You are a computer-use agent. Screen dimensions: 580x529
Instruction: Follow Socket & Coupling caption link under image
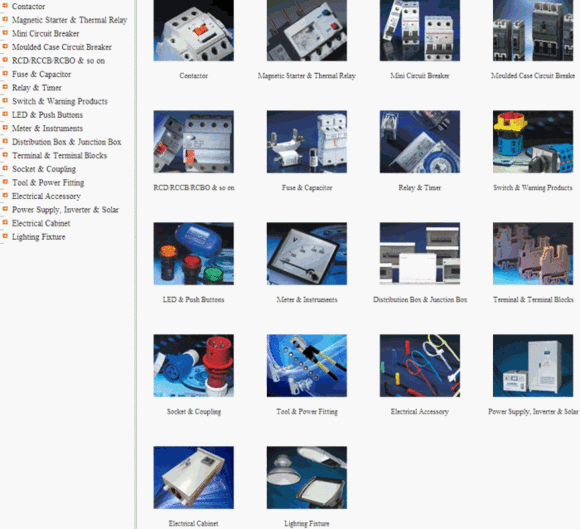click(193, 412)
